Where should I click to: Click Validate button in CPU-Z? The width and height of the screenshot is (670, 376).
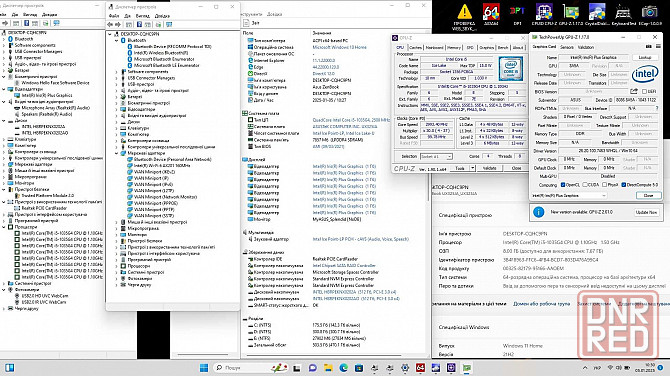click(489, 168)
